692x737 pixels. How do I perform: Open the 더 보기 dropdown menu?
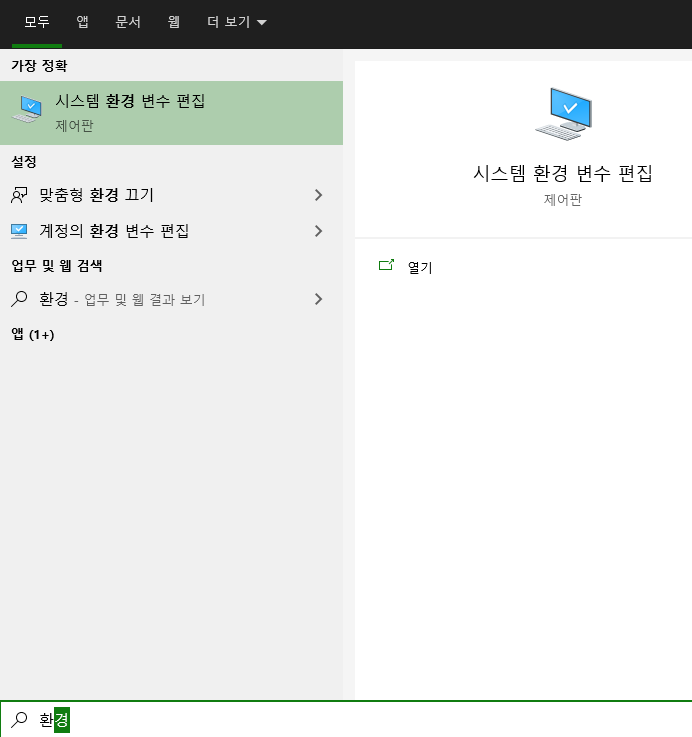click(236, 22)
